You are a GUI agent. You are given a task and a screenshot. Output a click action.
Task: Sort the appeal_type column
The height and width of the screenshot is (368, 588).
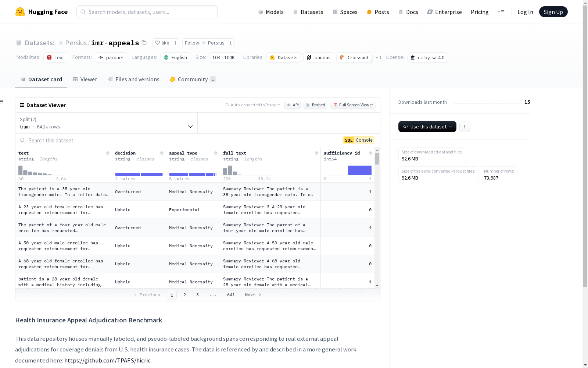216,153
